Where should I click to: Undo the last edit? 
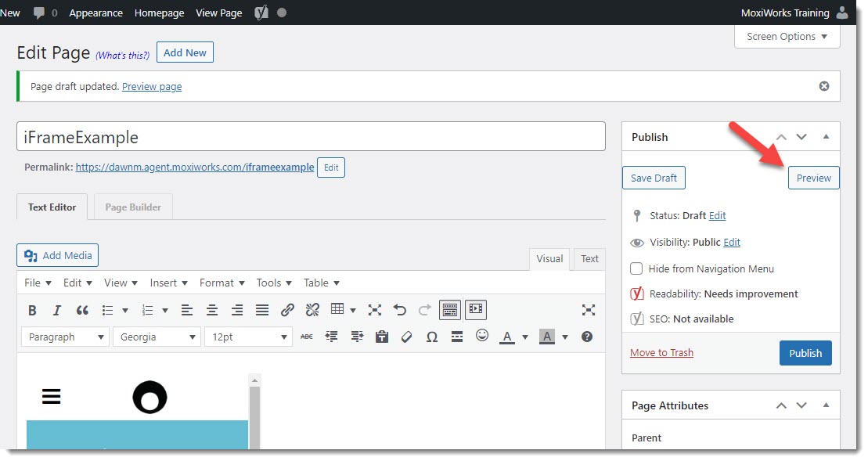click(400, 311)
